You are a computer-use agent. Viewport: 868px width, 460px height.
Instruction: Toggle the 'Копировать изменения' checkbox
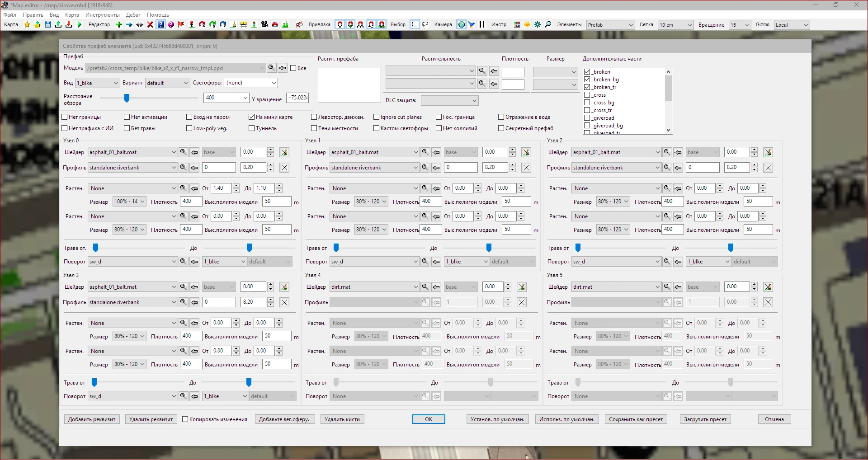[185, 419]
